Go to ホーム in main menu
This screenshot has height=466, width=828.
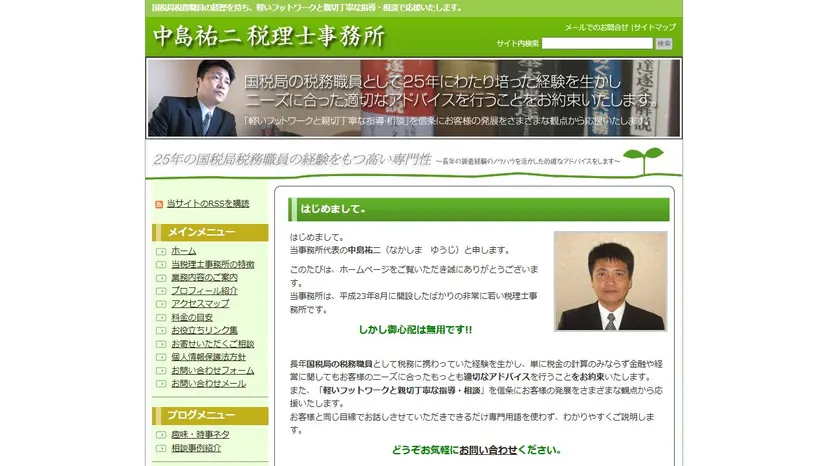(184, 251)
